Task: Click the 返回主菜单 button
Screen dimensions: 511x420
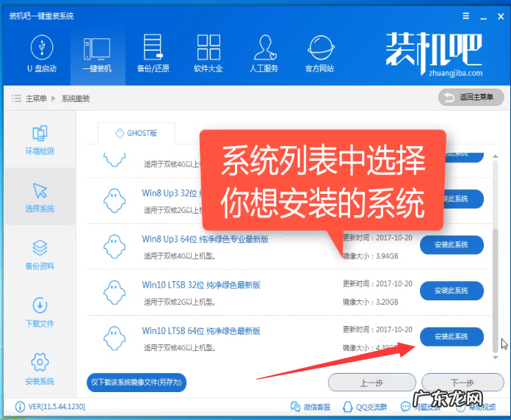Action: (x=471, y=97)
